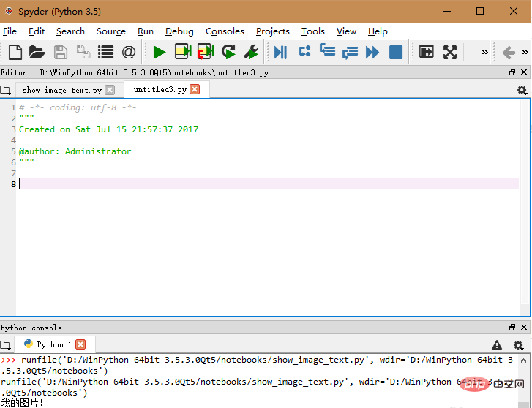Run the current cell

pyautogui.click(x=183, y=52)
